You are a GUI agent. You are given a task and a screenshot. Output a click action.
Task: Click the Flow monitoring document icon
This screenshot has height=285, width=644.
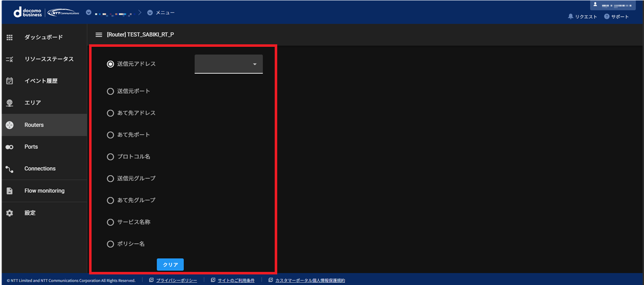(x=10, y=191)
